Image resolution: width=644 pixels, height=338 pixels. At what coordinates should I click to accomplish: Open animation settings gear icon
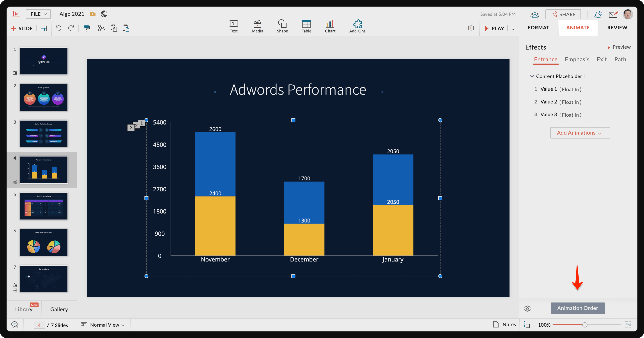[527, 308]
